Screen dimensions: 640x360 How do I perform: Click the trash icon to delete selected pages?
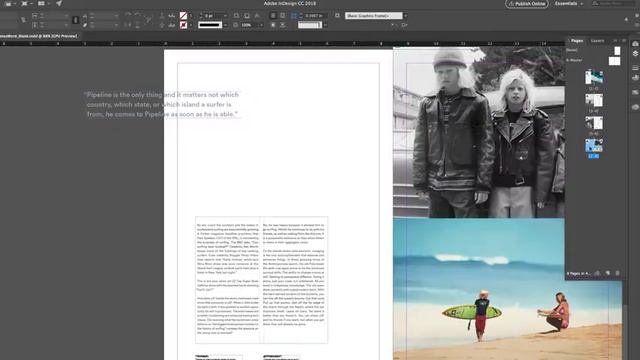(x=618, y=273)
